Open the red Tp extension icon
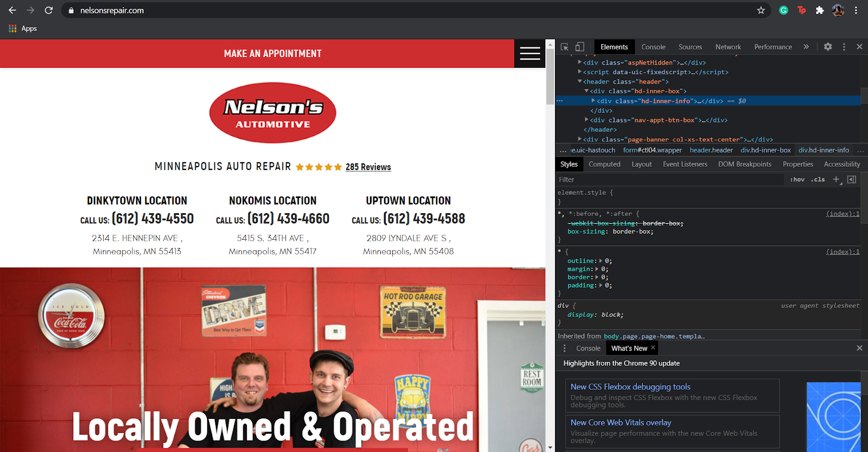 pos(802,10)
